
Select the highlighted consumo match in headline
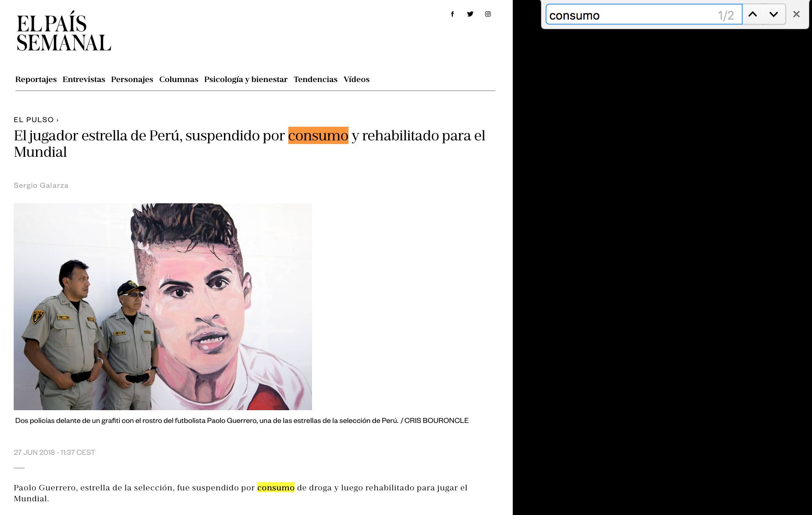tap(318, 135)
